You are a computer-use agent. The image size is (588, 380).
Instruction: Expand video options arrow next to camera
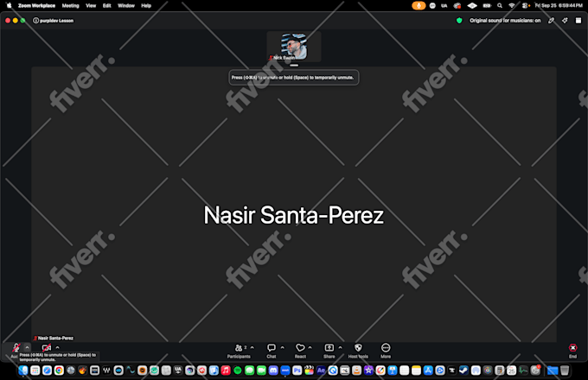(x=57, y=348)
